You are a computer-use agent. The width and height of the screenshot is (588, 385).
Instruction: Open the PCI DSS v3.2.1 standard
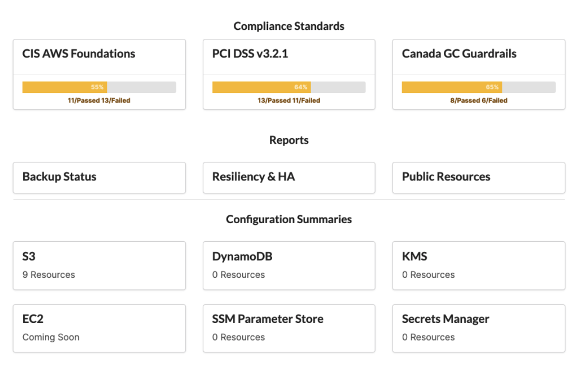coord(250,54)
